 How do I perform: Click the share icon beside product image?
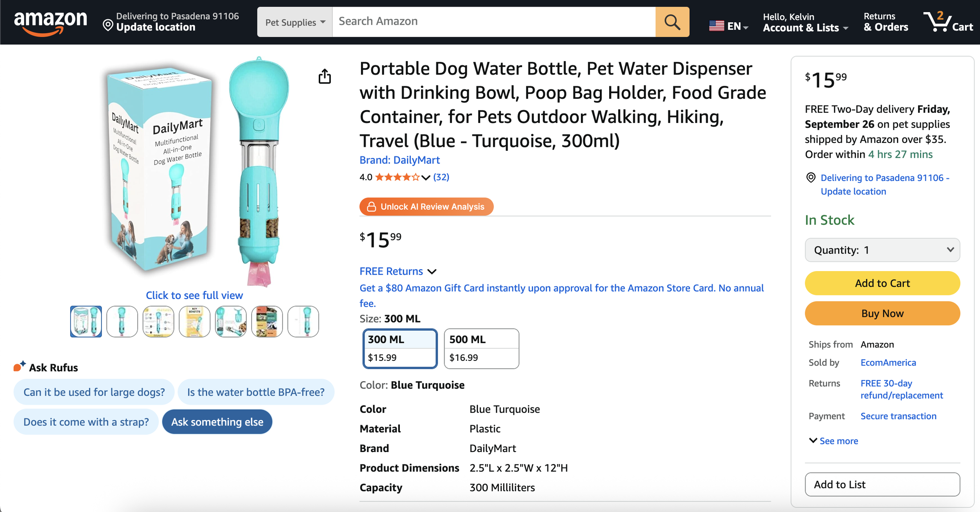(x=325, y=76)
